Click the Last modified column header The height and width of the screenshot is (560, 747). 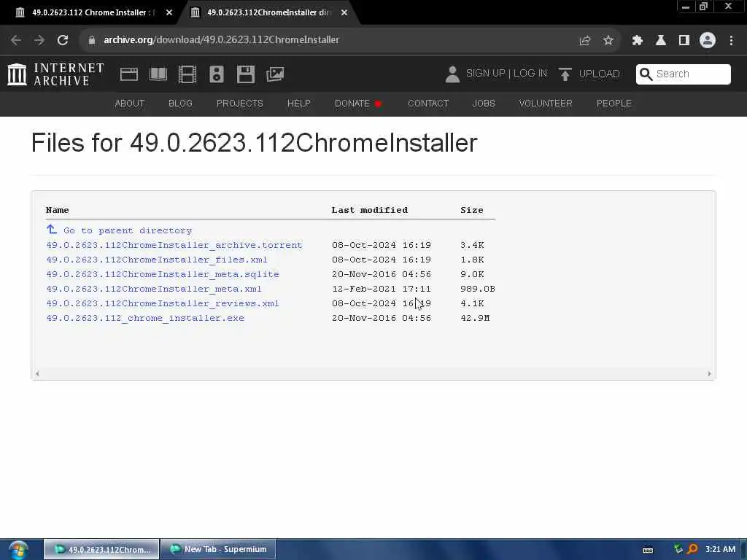pyautogui.click(x=370, y=210)
